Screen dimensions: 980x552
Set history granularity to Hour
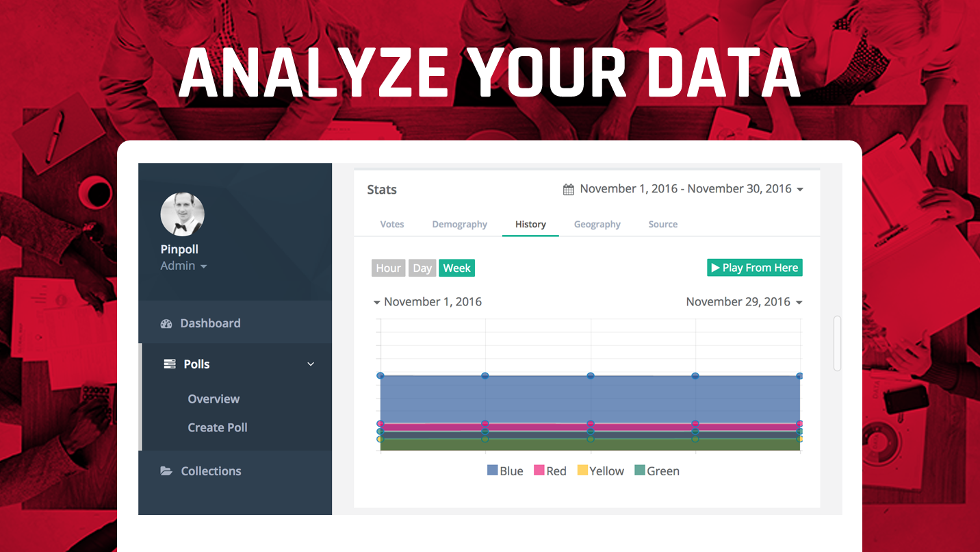pyautogui.click(x=389, y=268)
